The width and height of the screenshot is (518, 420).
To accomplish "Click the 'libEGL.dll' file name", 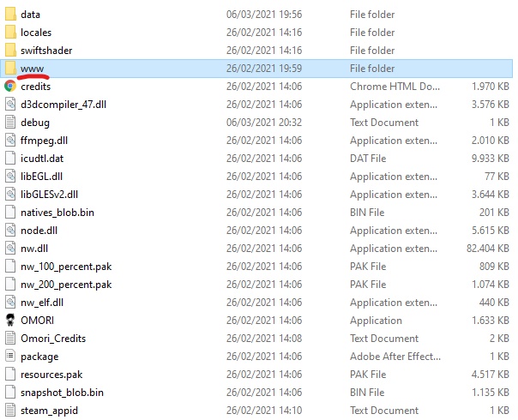I will tap(41, 177).
